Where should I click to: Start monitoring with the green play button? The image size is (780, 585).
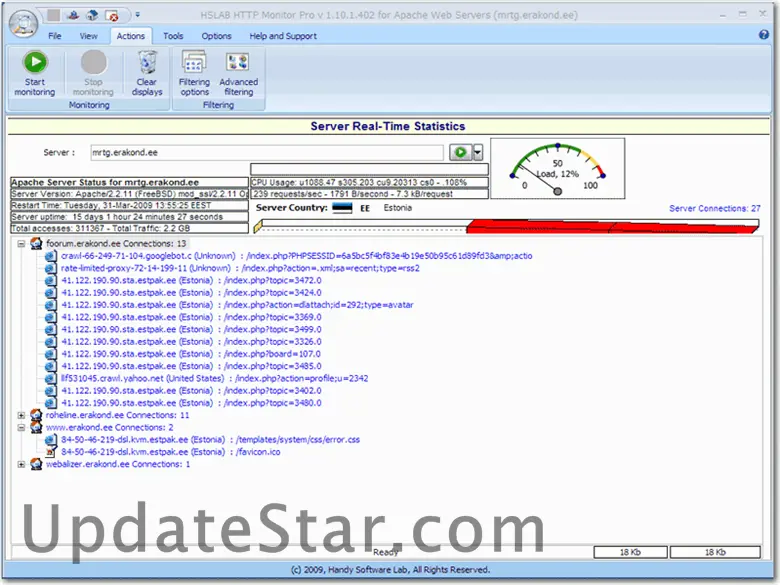coord(35,73)
